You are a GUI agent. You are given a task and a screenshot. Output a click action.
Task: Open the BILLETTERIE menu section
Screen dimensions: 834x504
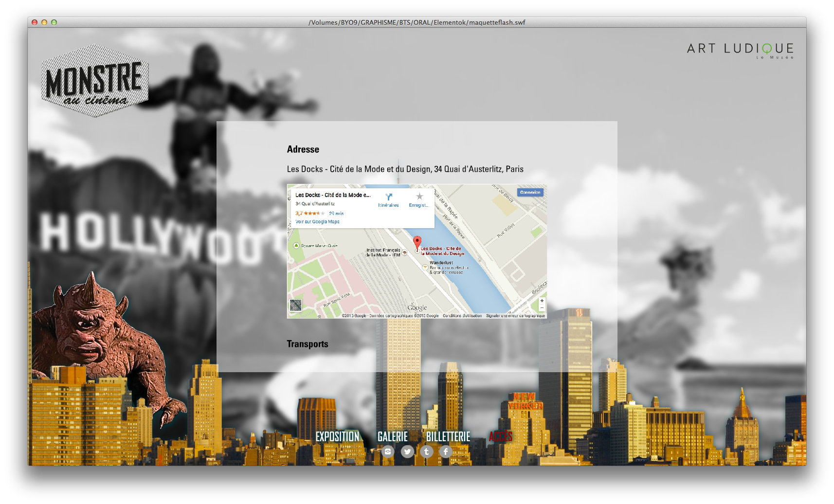(x=448, y=436)
